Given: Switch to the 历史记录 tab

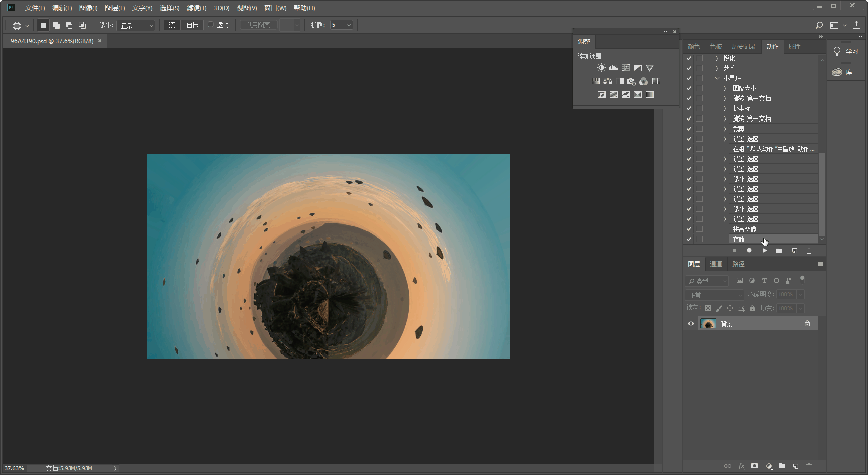Looking at the screenshot, I should click(743, 47).
